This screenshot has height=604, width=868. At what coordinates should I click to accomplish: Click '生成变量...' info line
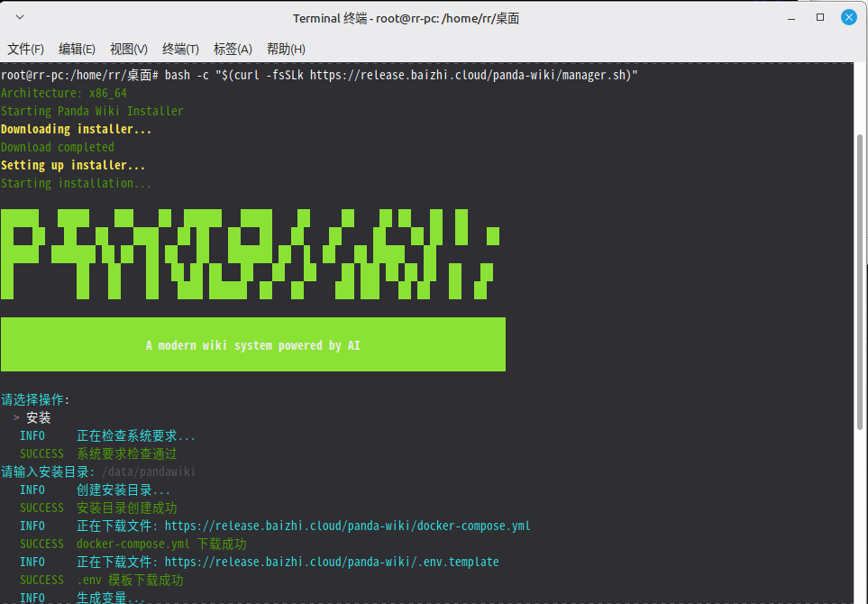click(111, 598)
